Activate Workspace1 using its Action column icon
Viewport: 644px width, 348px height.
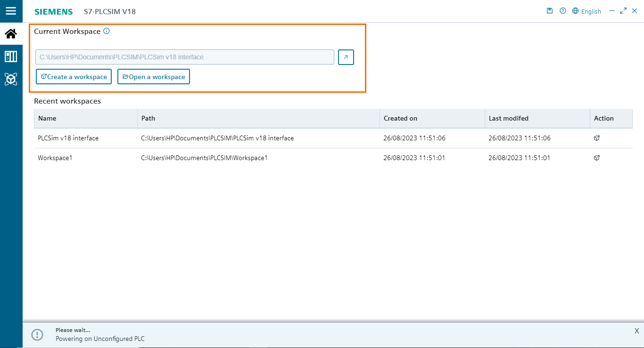click(596, 158)
